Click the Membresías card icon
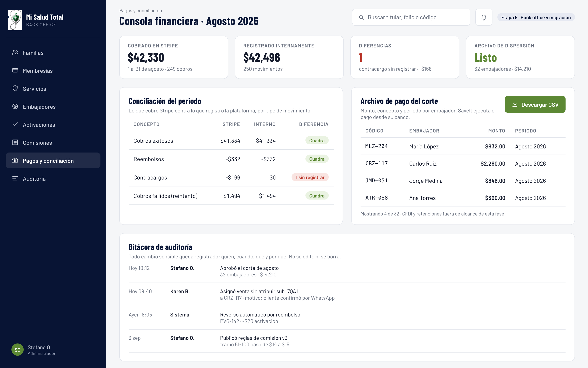The image size is (588, 368). pyautogui.click(x=15, y=71)
